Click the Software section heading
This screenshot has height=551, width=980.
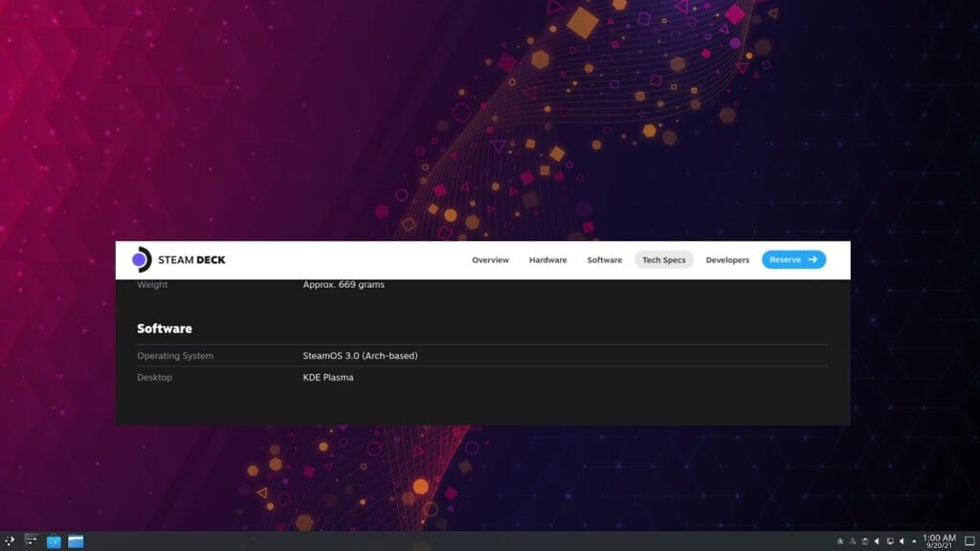(x=165, y=329)
